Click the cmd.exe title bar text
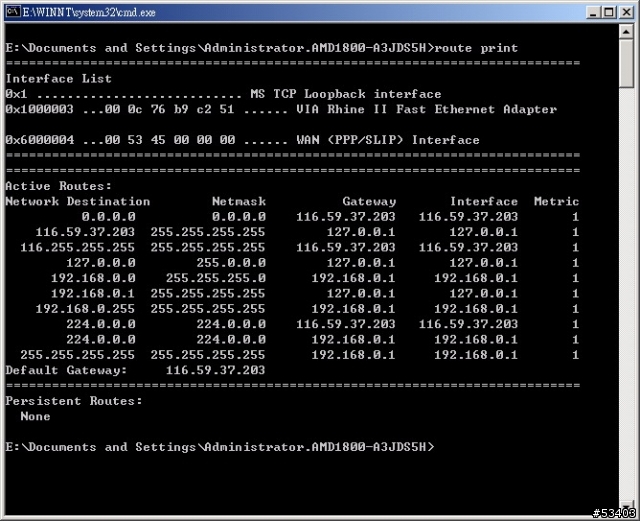The image size is (640, 521). (89, 13)
